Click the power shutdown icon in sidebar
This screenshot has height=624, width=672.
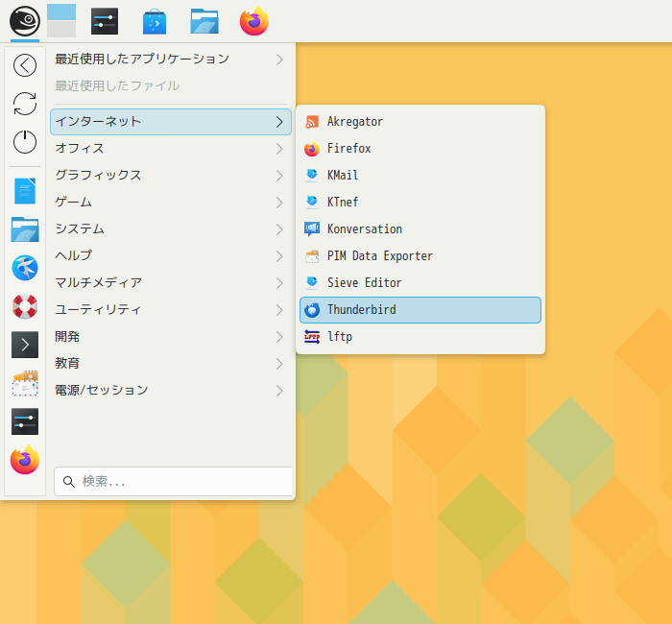pos(25,142)
